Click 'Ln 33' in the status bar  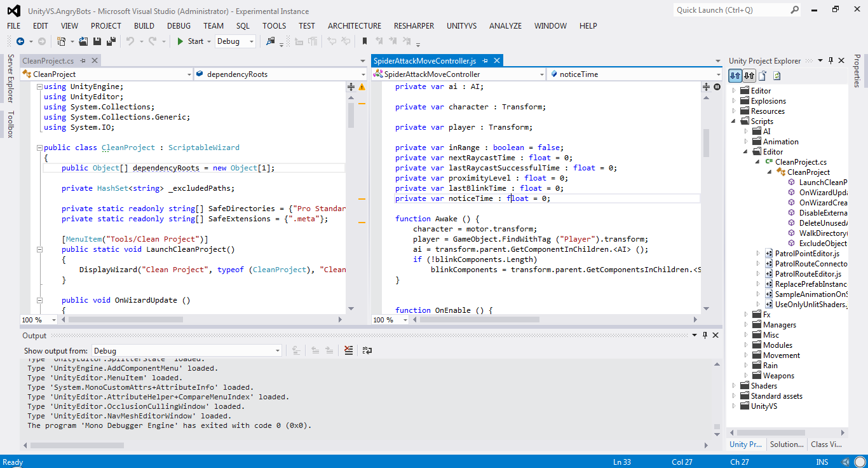pyautogui.click(x=622, y=462)
